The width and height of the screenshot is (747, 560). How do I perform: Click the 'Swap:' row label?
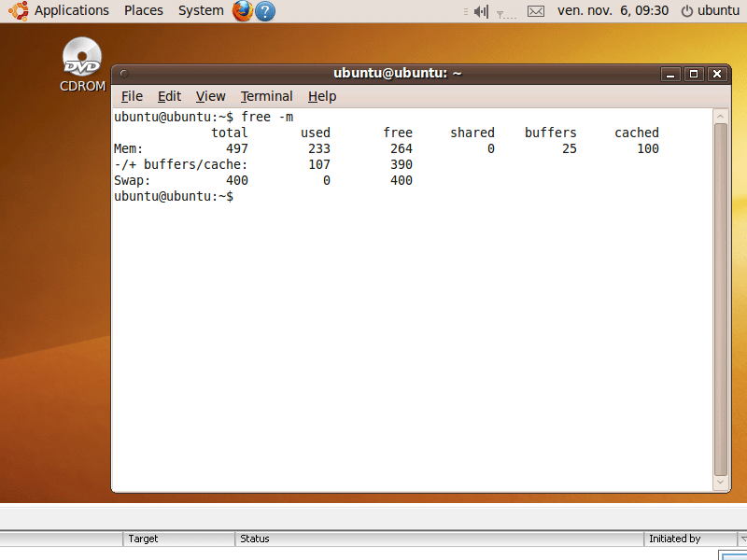click(x=133, y=180)
